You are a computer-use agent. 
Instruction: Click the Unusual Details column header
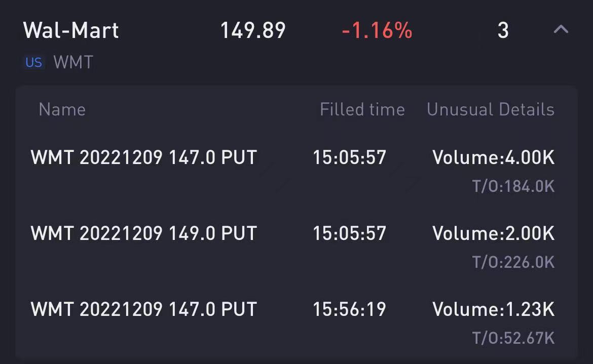point(491,109)
